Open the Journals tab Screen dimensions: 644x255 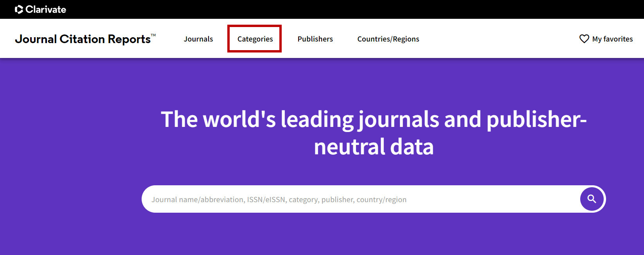[198, 39]
